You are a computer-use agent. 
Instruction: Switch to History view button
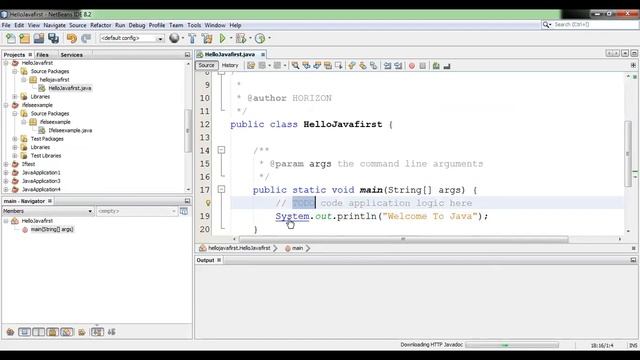click(x=230, y=65)
